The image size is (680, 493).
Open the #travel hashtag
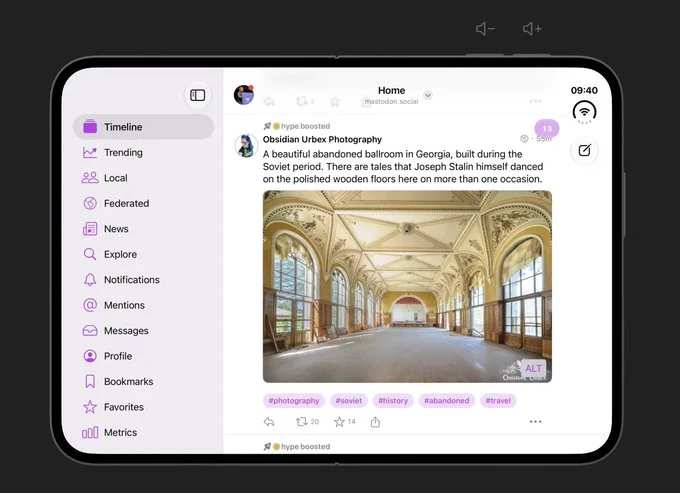pyautogui.click(x=498, y=401)
